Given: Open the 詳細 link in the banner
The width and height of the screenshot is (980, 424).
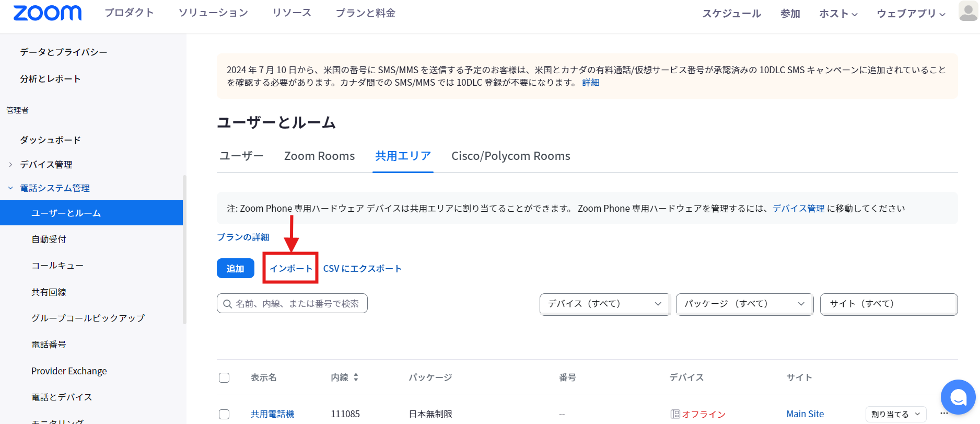Looking at the screenshot, I should [591, 83].
